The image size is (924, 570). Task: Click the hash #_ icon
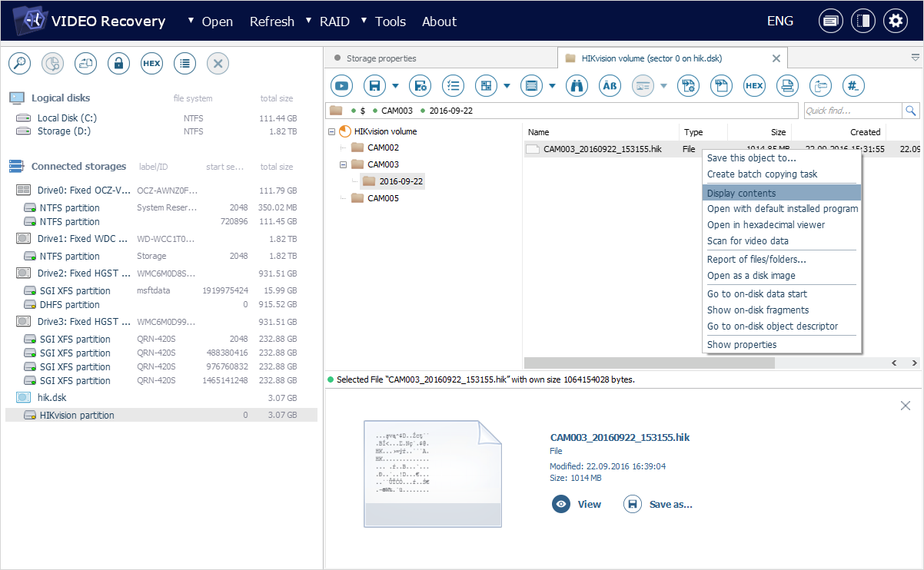(853, 85)
